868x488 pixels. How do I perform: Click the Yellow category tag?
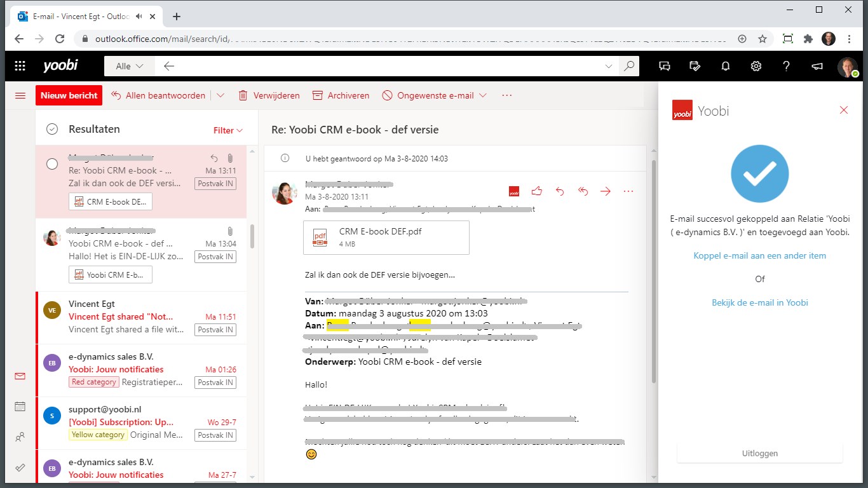98,435
